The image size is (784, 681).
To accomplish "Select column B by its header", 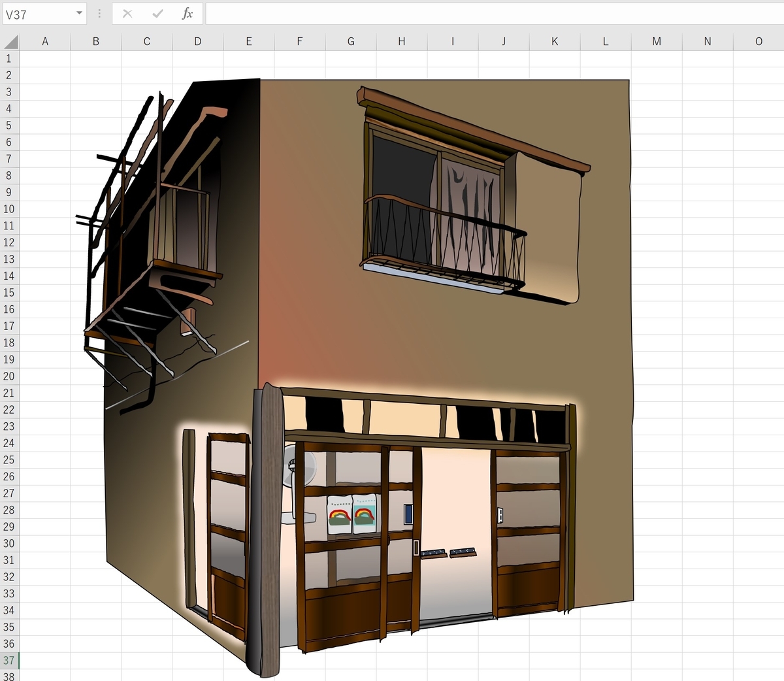I will (96, 42).
